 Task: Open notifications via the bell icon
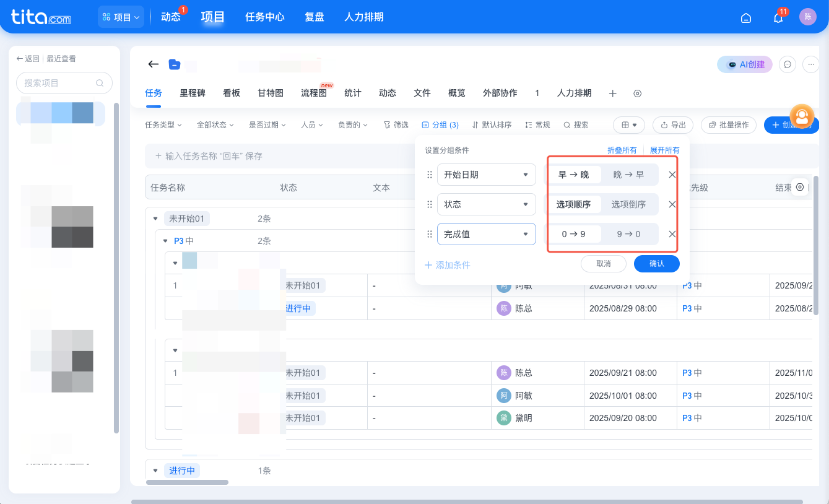pos(778,17)
